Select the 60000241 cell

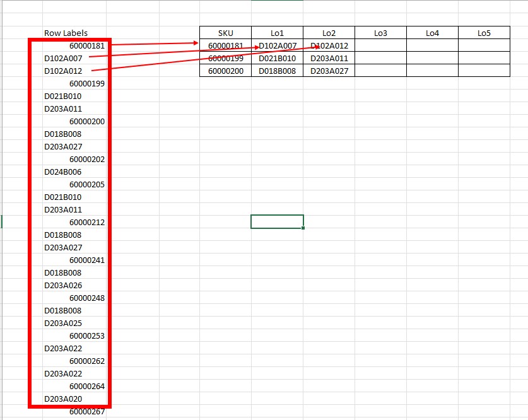coord(74,260)
